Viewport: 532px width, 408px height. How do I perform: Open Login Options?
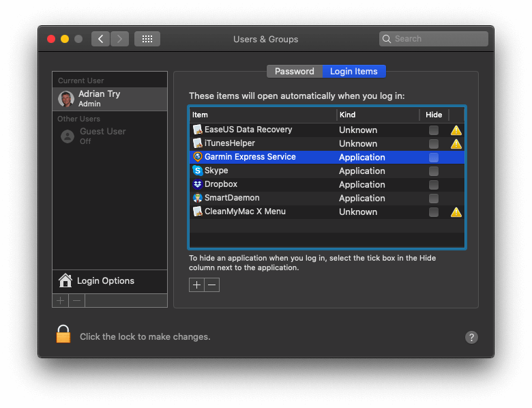click(x=110, y=281)
